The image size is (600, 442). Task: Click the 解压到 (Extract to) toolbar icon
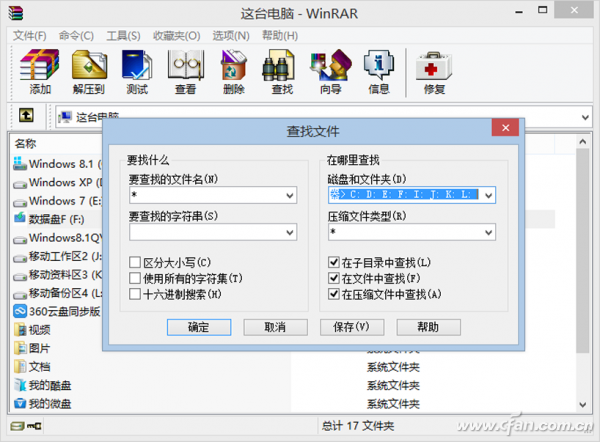coord(89,65)
